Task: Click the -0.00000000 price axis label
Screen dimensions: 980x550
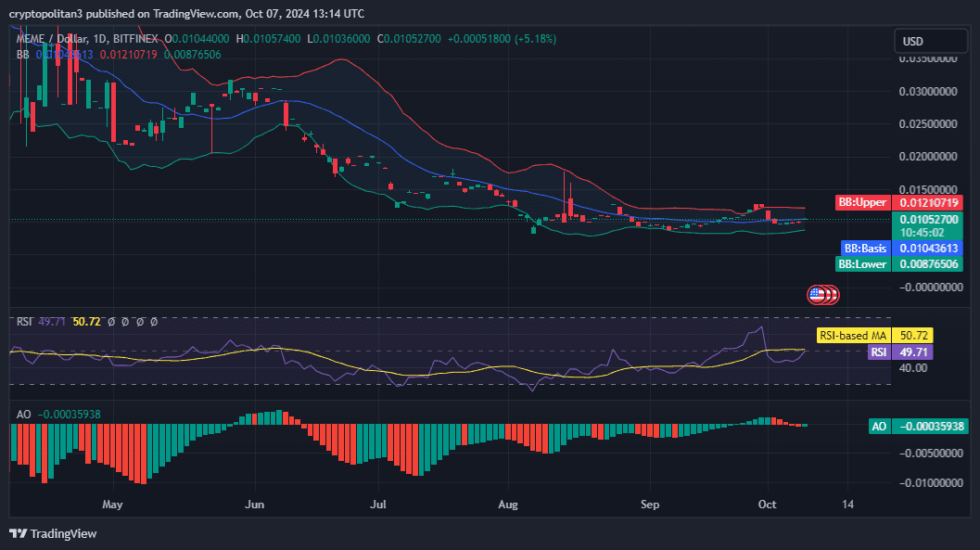Action: [931, 288]
